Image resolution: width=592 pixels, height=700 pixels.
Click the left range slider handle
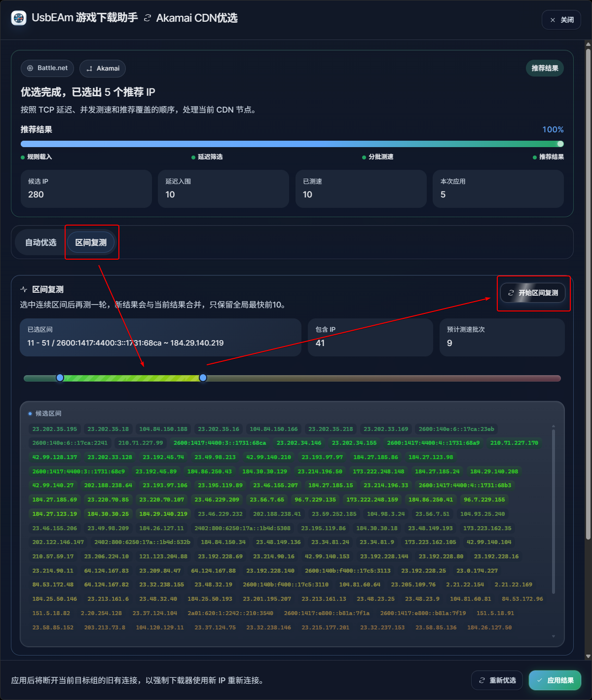pos(60,378)
